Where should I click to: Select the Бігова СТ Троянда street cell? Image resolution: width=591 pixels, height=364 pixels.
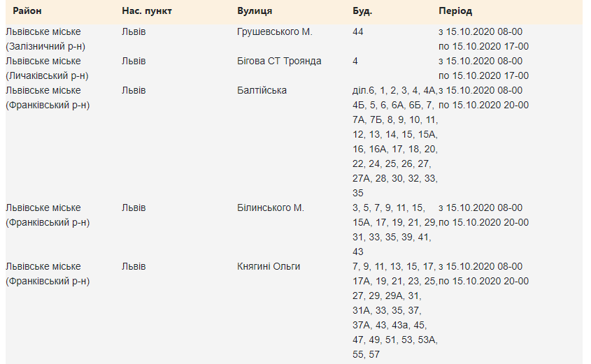tap(279, 61)
